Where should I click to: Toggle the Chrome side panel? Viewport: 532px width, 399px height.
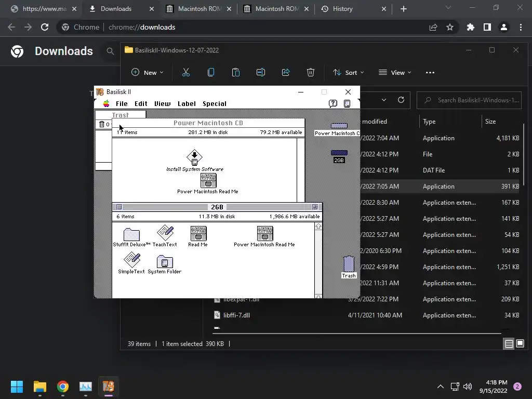(x=487, y=27)
